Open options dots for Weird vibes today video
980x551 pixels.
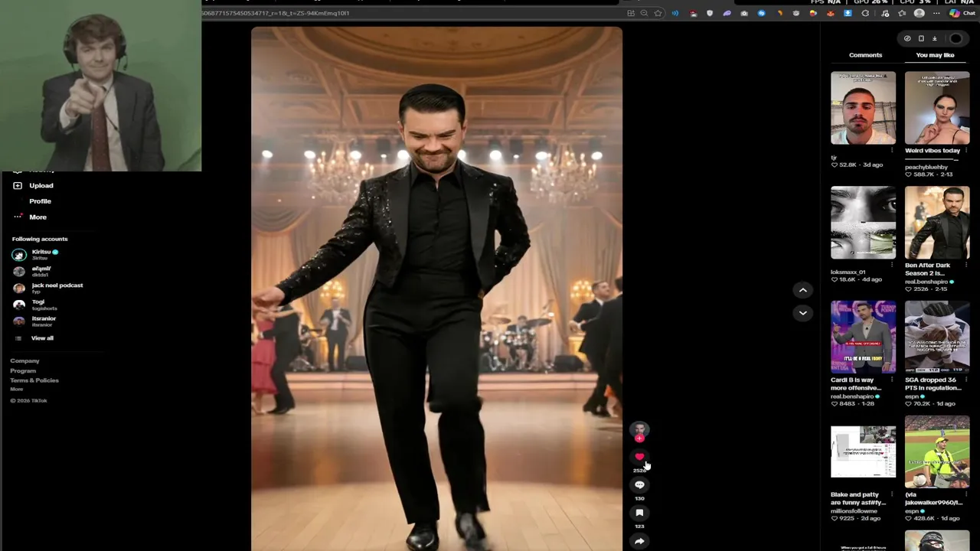[x=966, y=151]
